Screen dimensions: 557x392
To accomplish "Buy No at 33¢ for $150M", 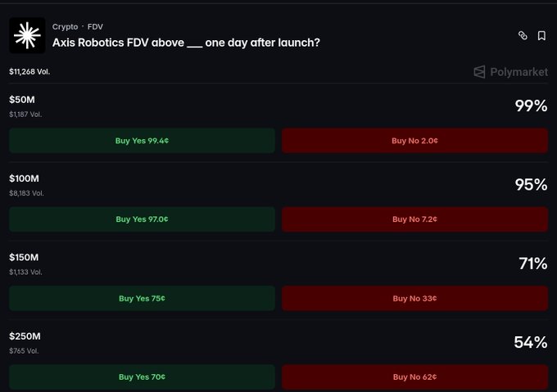I will [415, 299].
